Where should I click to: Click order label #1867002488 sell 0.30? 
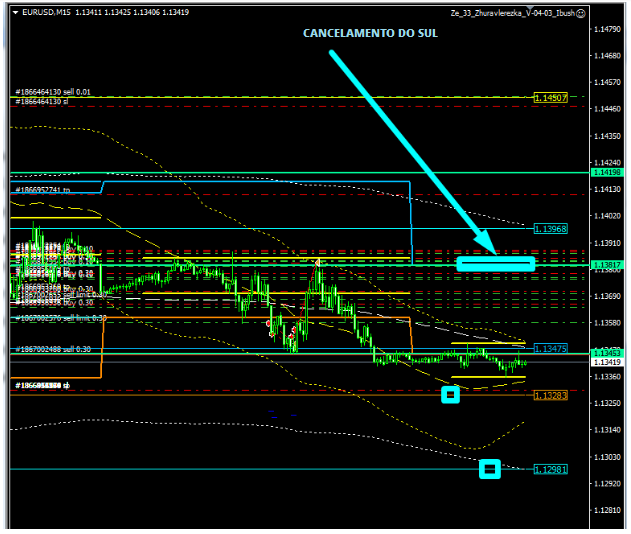point(53,349)
